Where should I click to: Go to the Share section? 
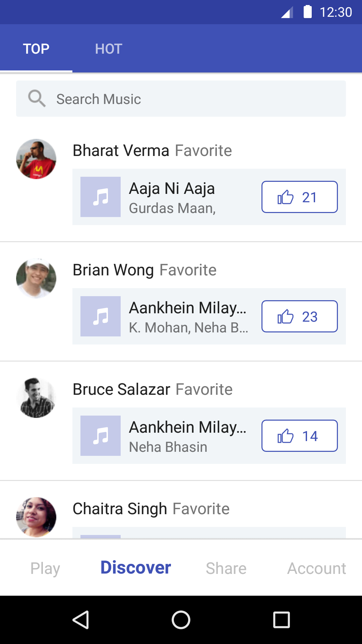(x=226, y=568)
